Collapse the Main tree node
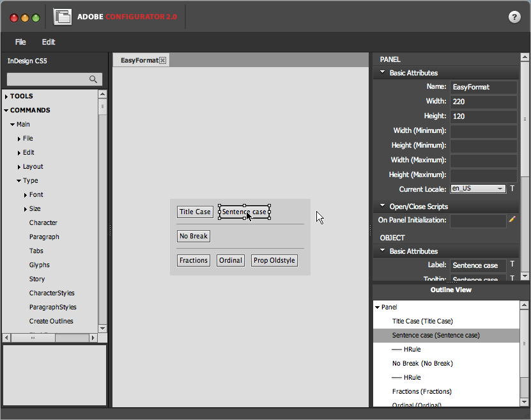 13,125
